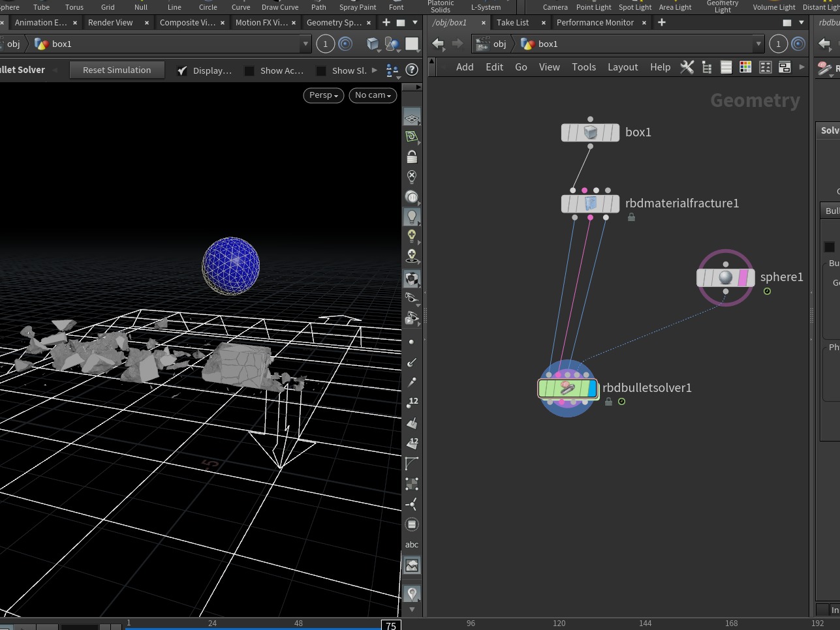Check the Show Ac... checkbox
This screenshot has width=840, height=630.
pyautogui.click(x=249, y=70)
